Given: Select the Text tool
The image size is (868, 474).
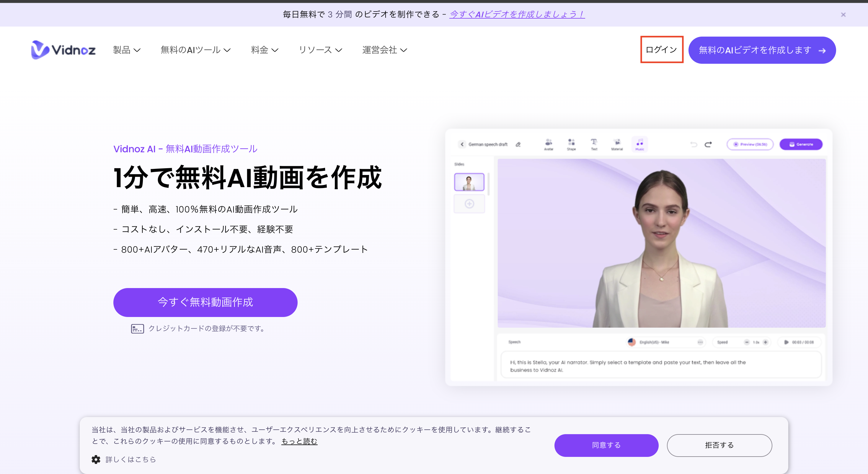Looking at the screenshot, I should click(x=594, y=144).
